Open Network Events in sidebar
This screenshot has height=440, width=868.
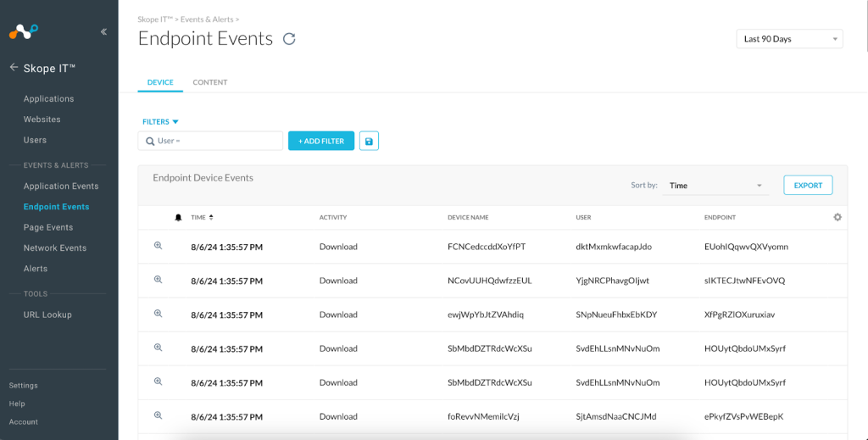click(55, 248)
